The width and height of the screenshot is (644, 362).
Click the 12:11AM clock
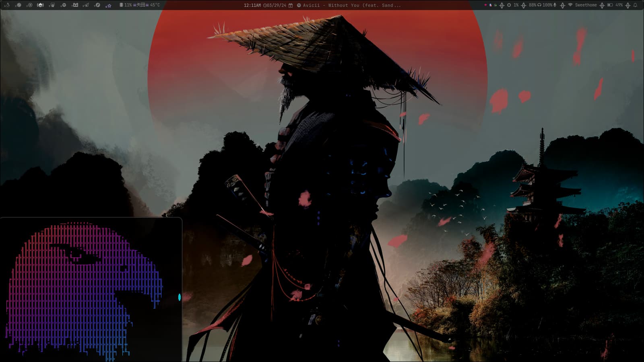252,5
